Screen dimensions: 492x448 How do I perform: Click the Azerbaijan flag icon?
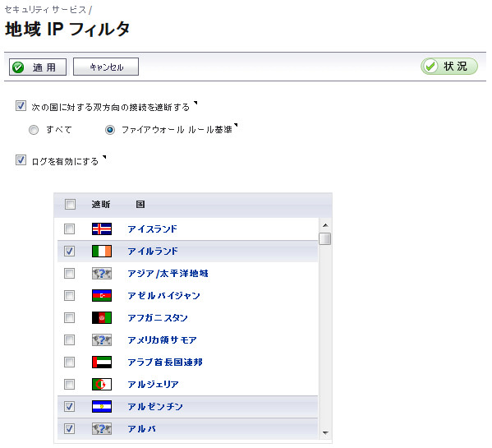[x=102, y=295]
